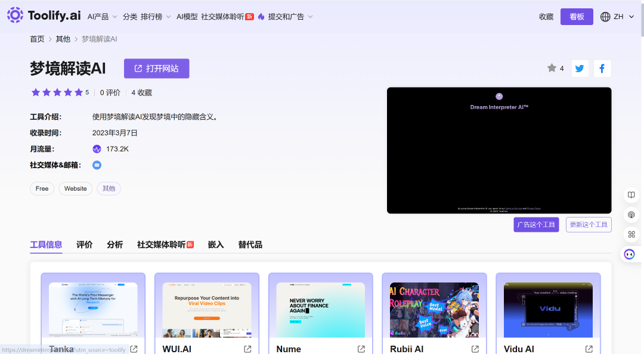Switch to the 工具信息 tab
The width and height of the screenshot is (644, 354).
[46, 245]
